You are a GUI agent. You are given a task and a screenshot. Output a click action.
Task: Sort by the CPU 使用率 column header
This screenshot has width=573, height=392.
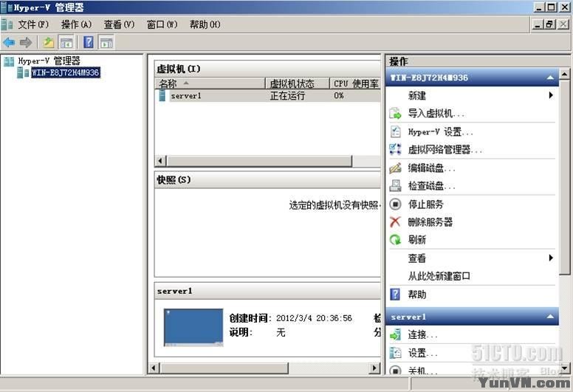coord(355,83)
